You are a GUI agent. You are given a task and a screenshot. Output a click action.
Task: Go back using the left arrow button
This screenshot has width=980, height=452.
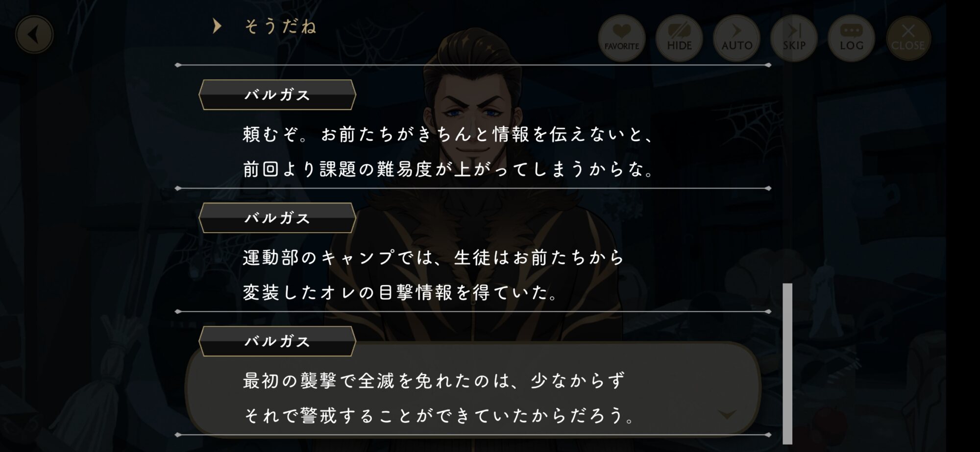(34, 35)
